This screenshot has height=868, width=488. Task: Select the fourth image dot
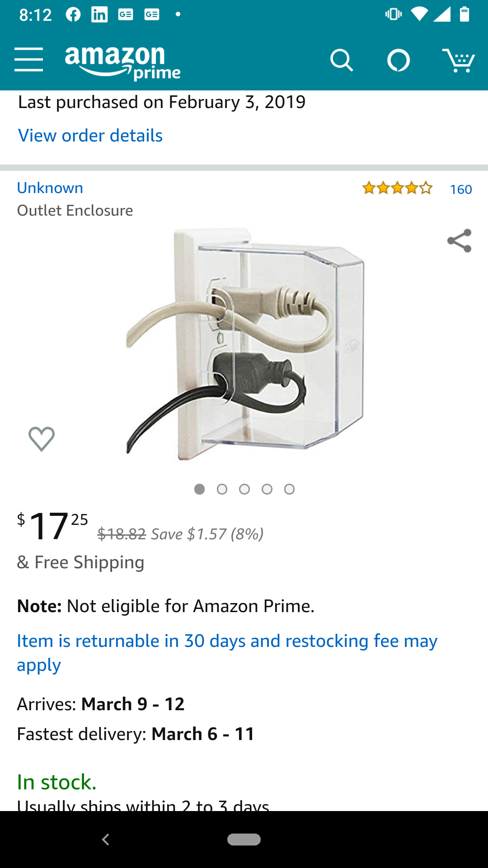(x=267, y=489)
